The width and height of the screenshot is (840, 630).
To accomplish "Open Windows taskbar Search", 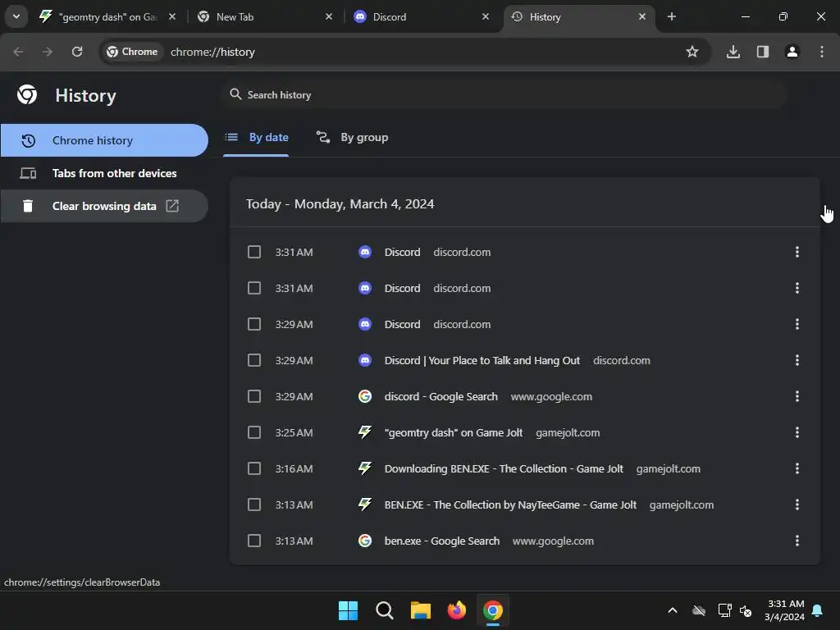I will click(x=384, y=610).
